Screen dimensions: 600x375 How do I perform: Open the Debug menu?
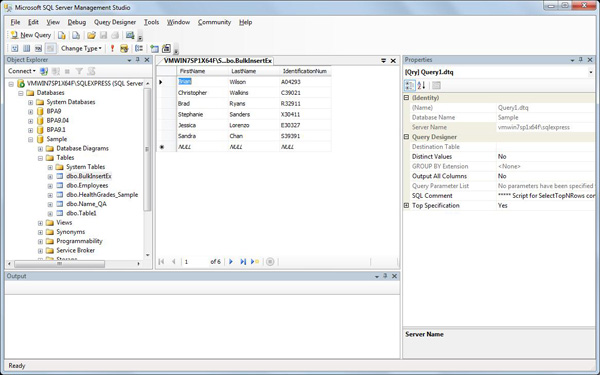click(77, 22)
